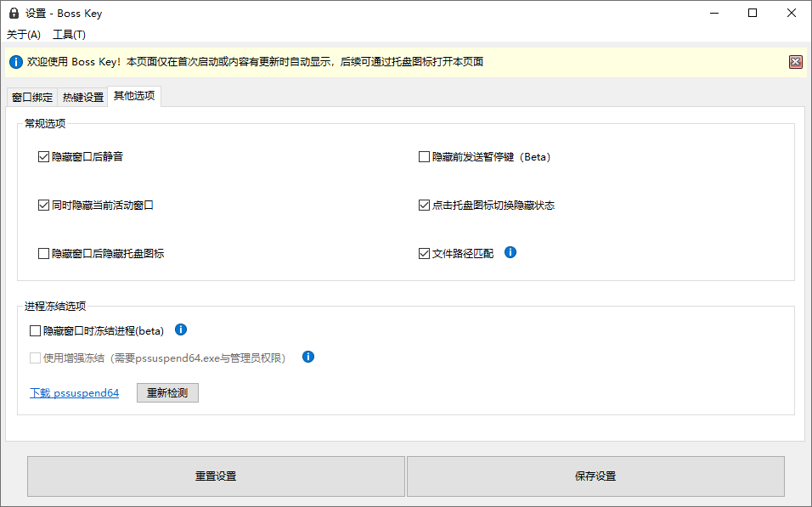Click the 设置 - Boss Key window title

pyautogui.click(x=65, y=14)
